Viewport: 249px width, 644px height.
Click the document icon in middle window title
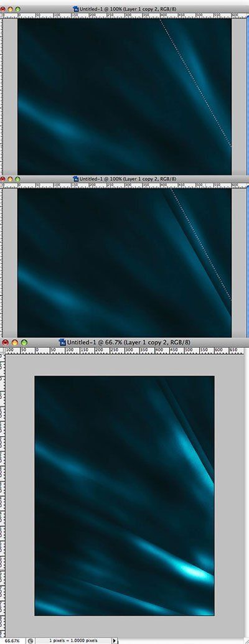pos(75,179)
